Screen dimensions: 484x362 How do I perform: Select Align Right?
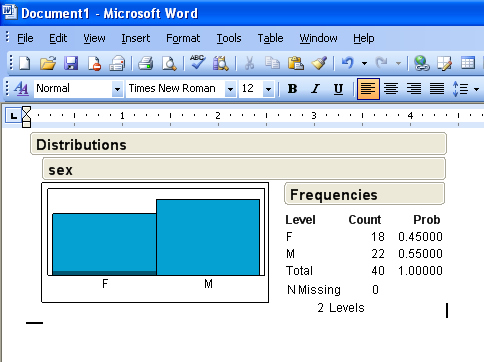point(414,89)
